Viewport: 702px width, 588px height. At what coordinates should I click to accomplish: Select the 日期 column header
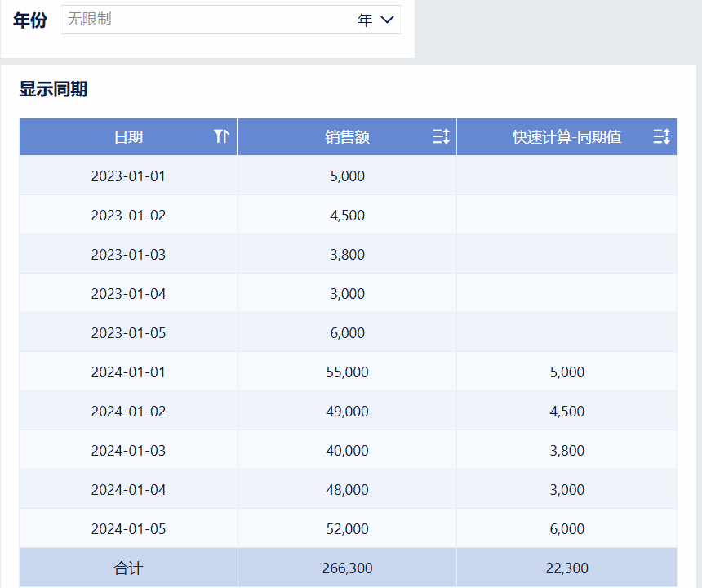pos(128,137)
